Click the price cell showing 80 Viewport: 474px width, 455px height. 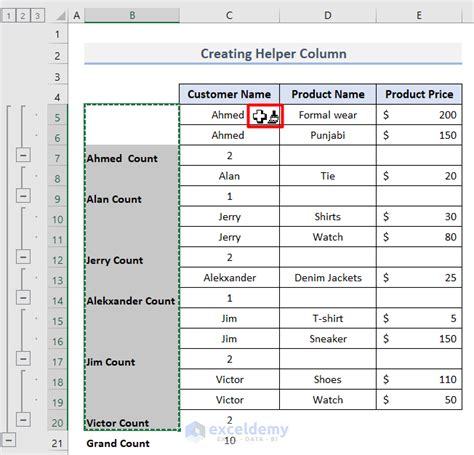click(419, 237)
